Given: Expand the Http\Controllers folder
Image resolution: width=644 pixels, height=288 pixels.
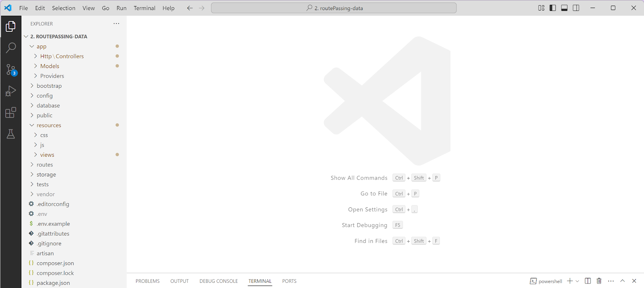Looking at the screenshot, I should tap(74, 56).
